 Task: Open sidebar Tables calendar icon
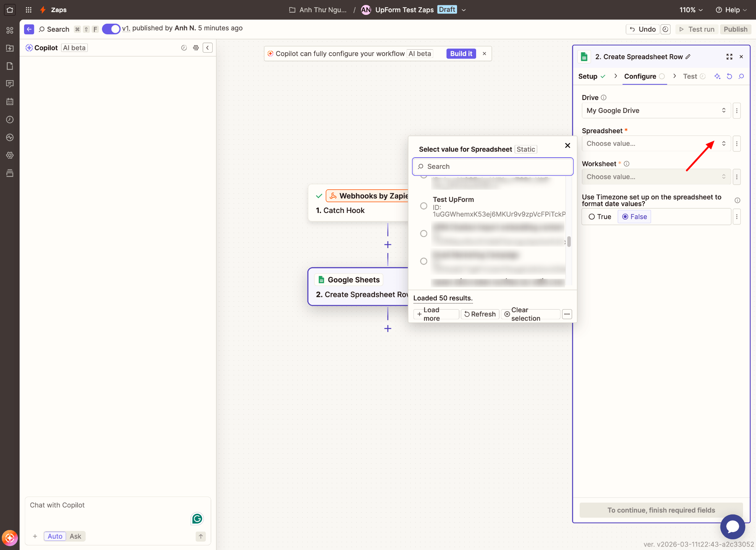[x=10, y=102]
